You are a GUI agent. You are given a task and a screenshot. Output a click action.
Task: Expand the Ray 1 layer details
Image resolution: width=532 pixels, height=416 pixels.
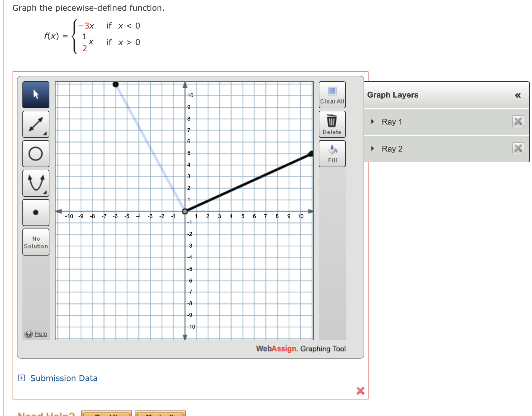[372, 121]
